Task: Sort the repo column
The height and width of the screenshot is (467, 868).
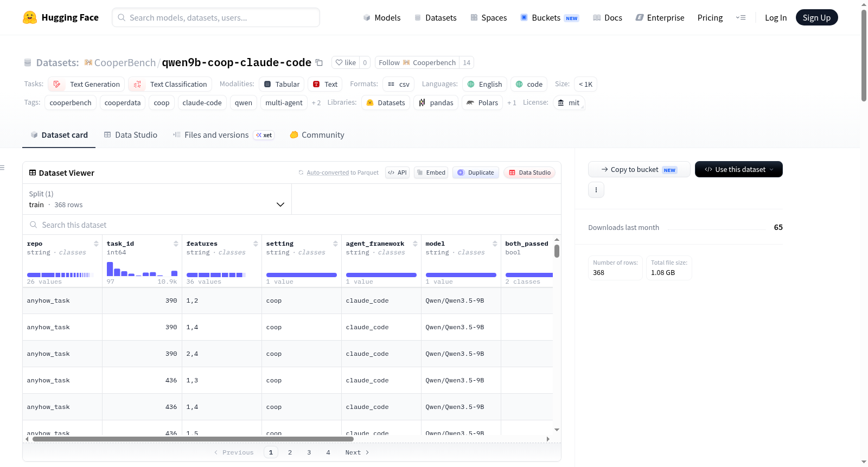Action: [96, 244]
